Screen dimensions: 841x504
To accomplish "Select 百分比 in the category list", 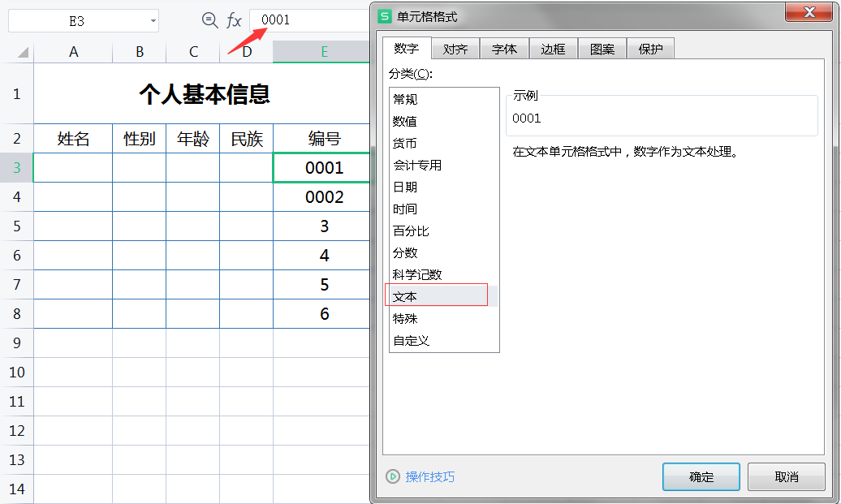I will 444,231.
